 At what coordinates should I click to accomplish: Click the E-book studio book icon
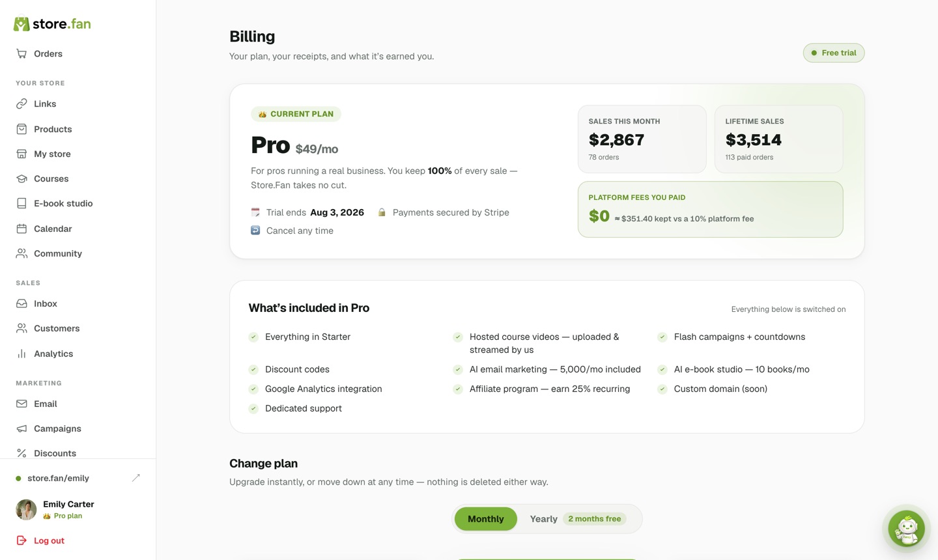point(21,204)
